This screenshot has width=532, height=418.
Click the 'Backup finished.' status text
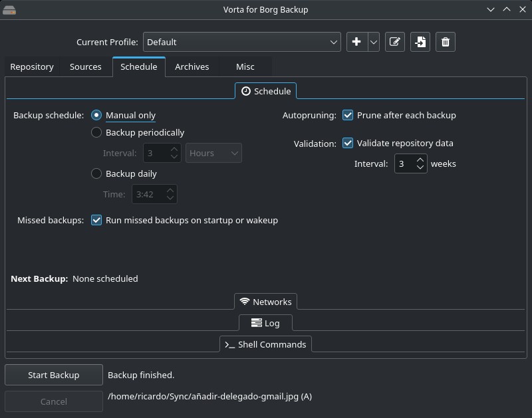click(141, 375)
